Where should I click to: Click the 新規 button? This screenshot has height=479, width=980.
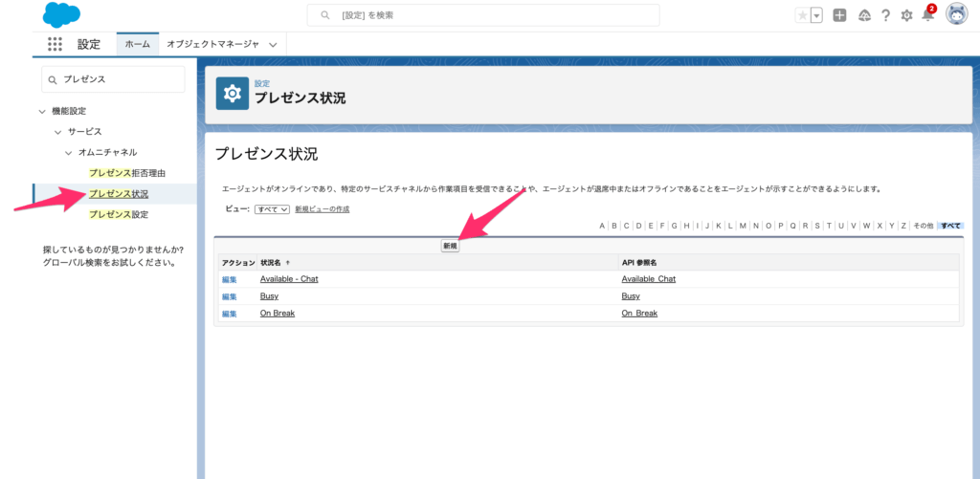tap(450, 246)
